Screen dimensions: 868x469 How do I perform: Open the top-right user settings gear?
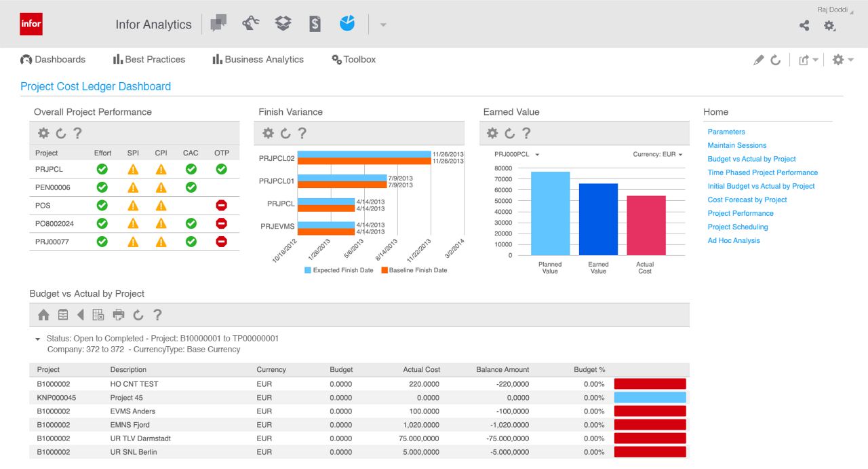click(x=829, y=26)
